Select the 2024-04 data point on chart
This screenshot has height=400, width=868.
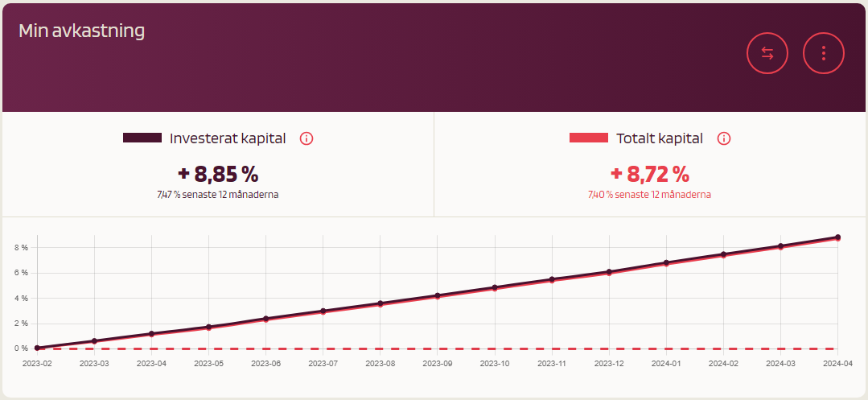point(837,237)
